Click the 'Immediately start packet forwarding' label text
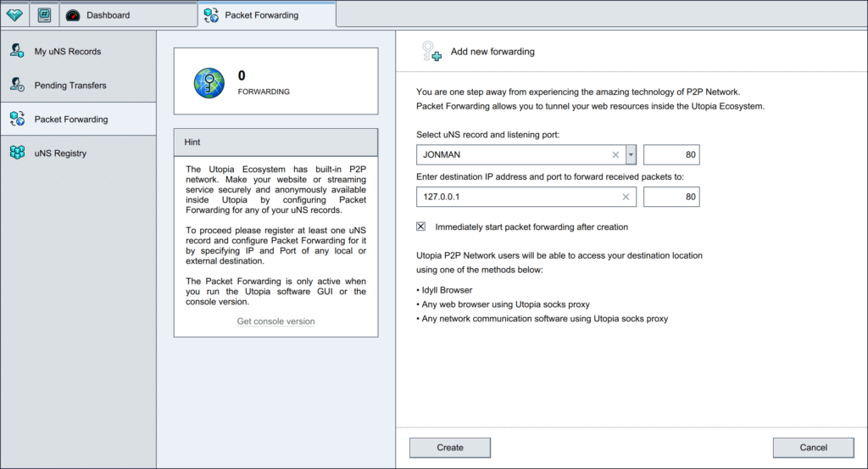868x469 pixels. [531, 226]
